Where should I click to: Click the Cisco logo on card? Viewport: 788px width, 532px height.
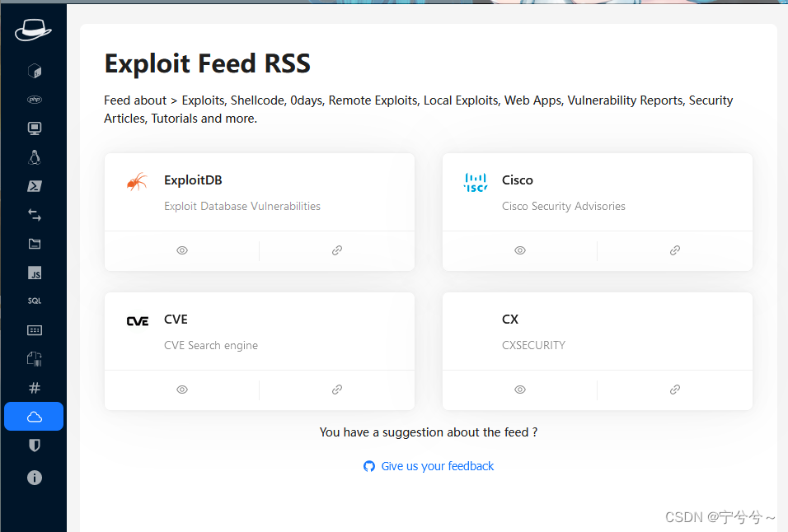[x=476, y=183]
